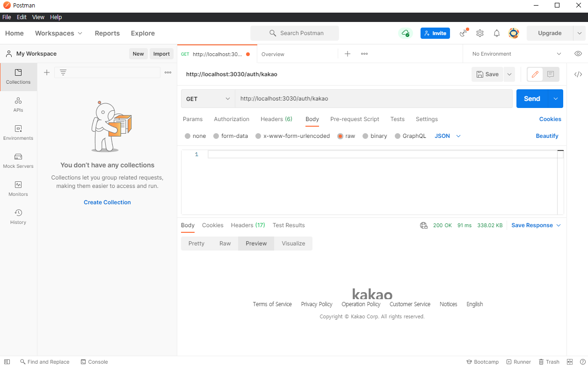Open the No Environment selector
Viewport: 588px width, 366px height.
tap(516, 54)
